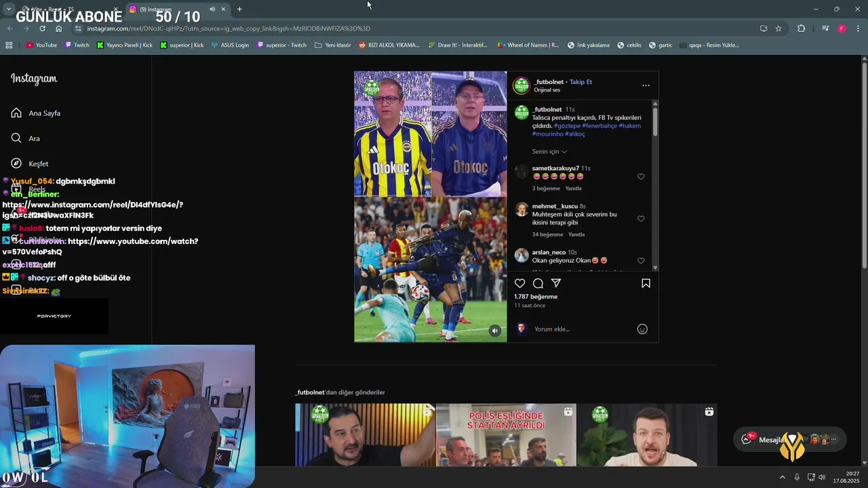Switch to the Vite + React + TS tab
868x488 pixels.
click(68, 9)
